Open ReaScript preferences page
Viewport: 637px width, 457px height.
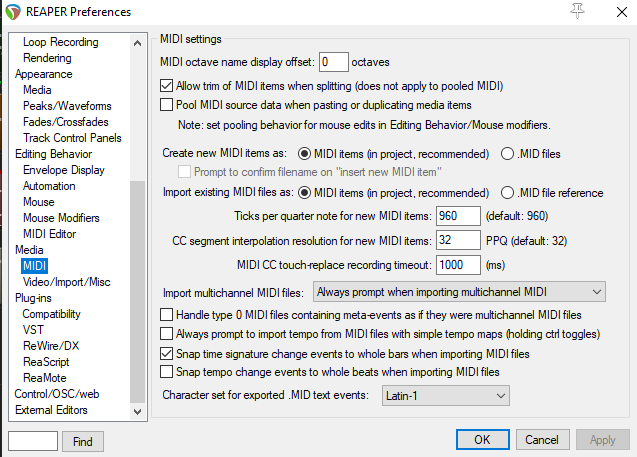coord(46,362)
